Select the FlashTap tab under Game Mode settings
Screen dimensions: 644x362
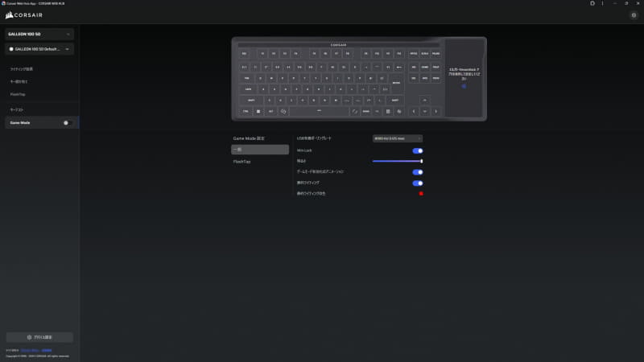coord(242,162)
